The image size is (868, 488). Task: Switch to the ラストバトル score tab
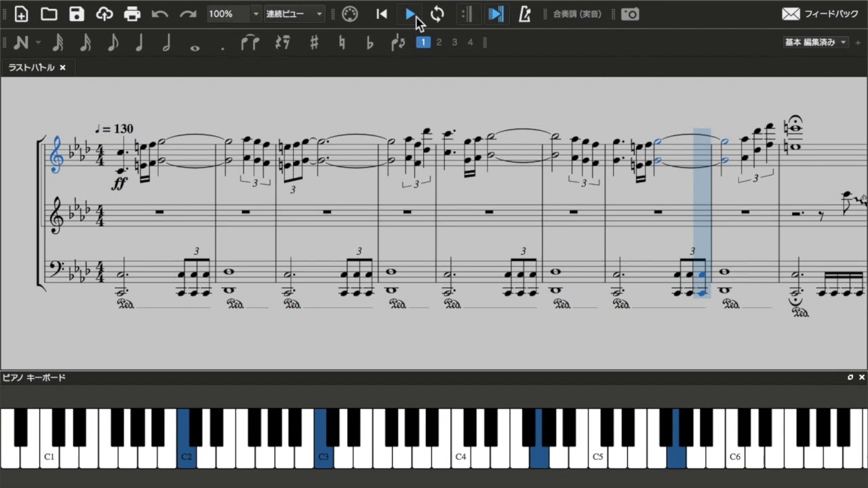click(31, 67)
